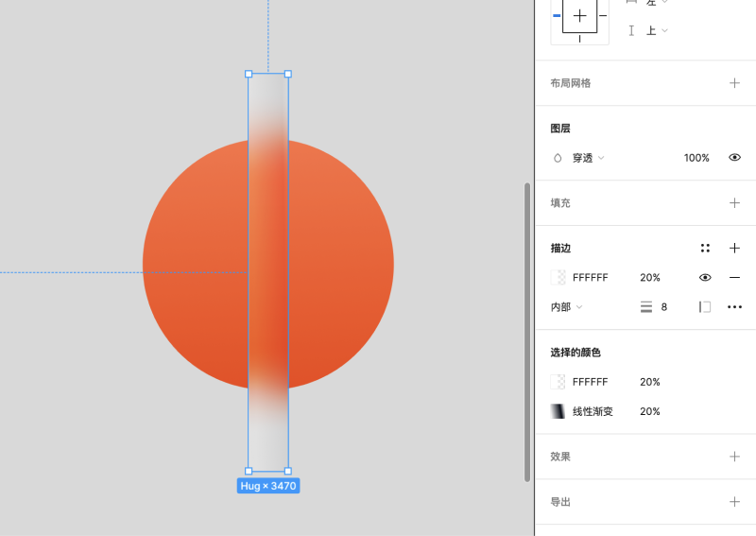Hide the FFFFFF stroke using eye icon
Screen dimensions: 756x536
[705, 278]
